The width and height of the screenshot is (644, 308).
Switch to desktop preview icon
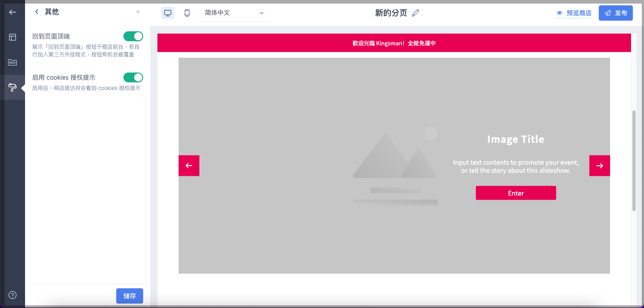168,13
